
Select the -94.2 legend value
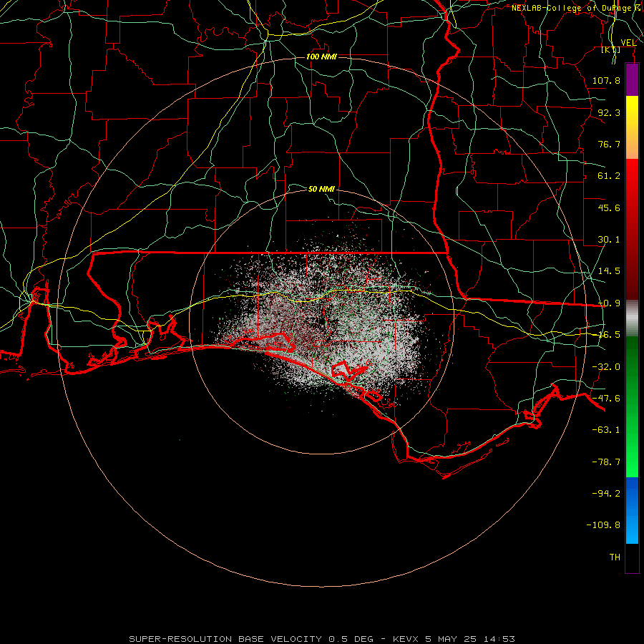(x=606, y=494)
